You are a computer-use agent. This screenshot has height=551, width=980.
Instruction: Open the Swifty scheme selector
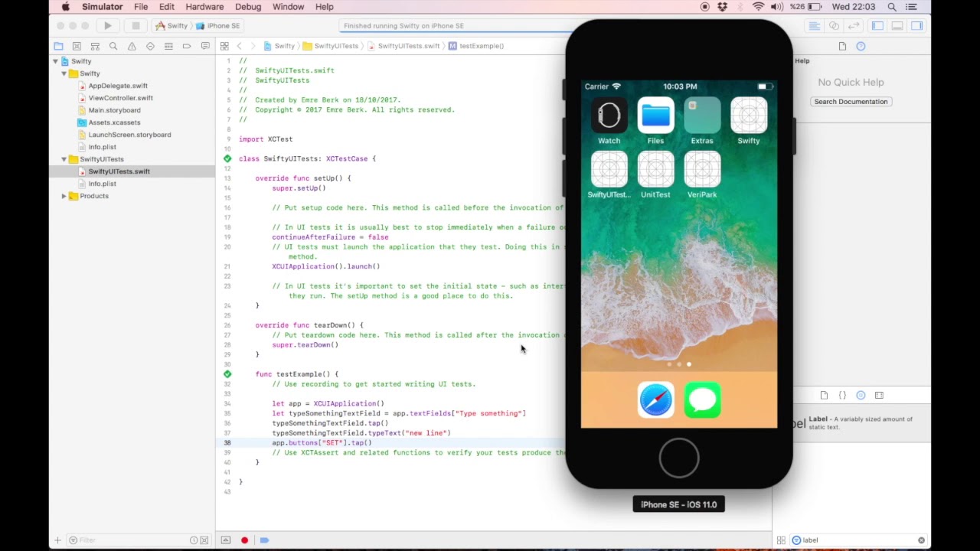coord(171,25)
